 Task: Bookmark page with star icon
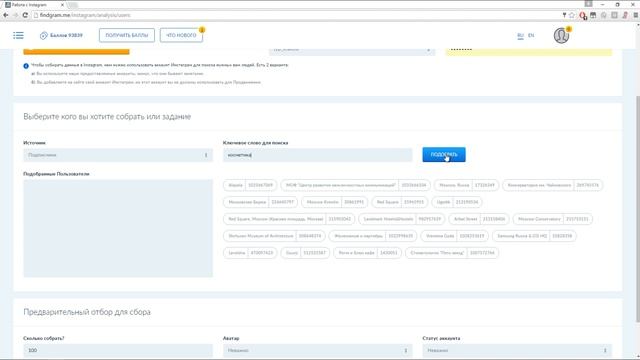tap(572, 15)
